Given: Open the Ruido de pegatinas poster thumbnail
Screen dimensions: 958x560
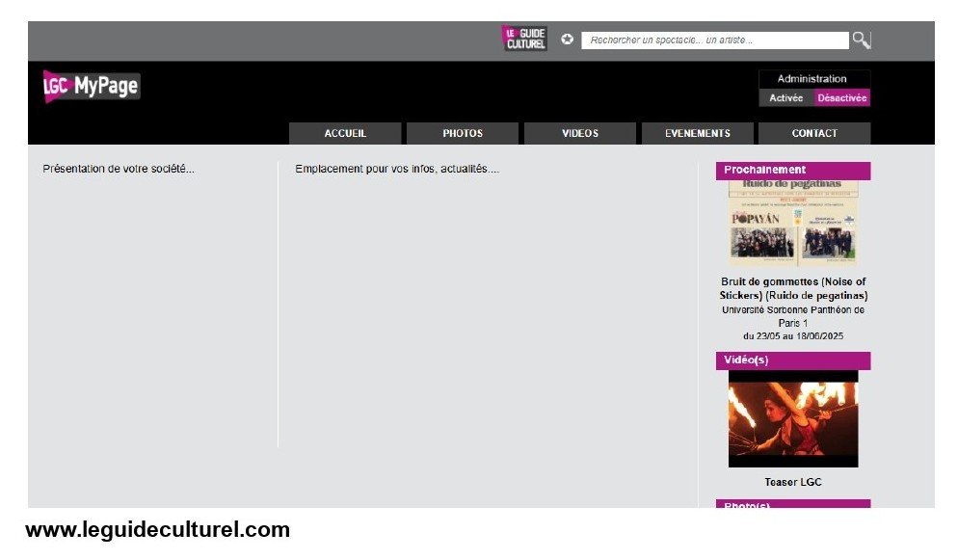Looking at the screenshot, I should (x=793, y=223).
